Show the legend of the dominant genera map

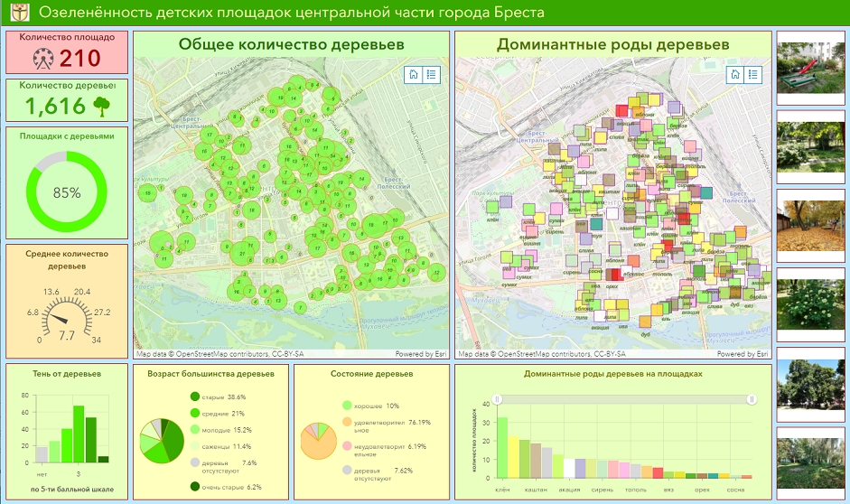(x=753, y=75)
